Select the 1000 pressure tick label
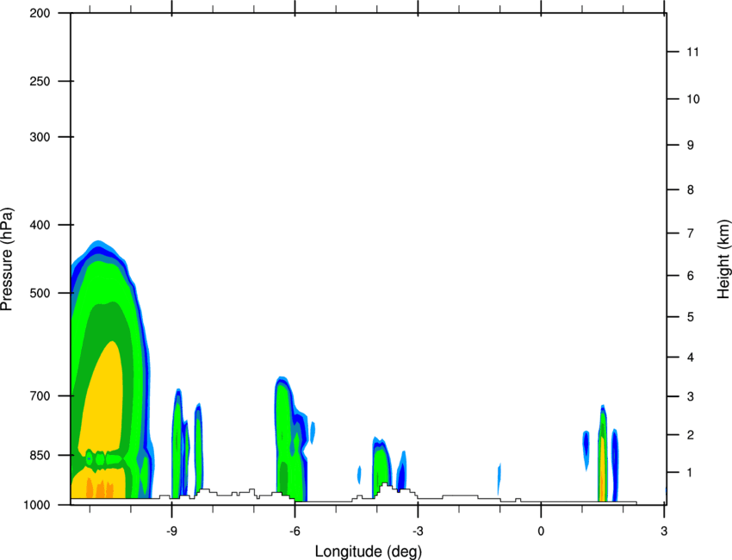 click(x=36, y=505)
